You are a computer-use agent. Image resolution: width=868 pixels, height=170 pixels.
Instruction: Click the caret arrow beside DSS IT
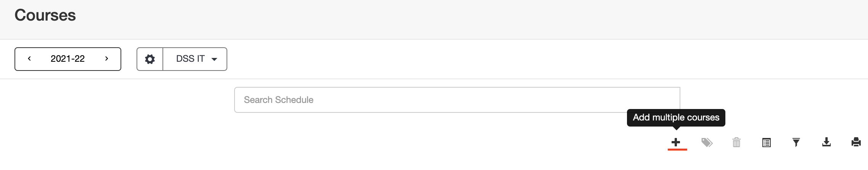[x=214, y=59]
